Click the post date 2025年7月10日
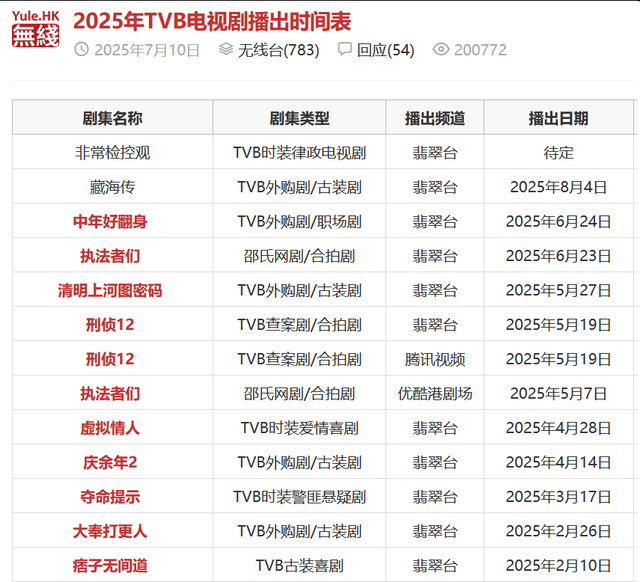 147,50
